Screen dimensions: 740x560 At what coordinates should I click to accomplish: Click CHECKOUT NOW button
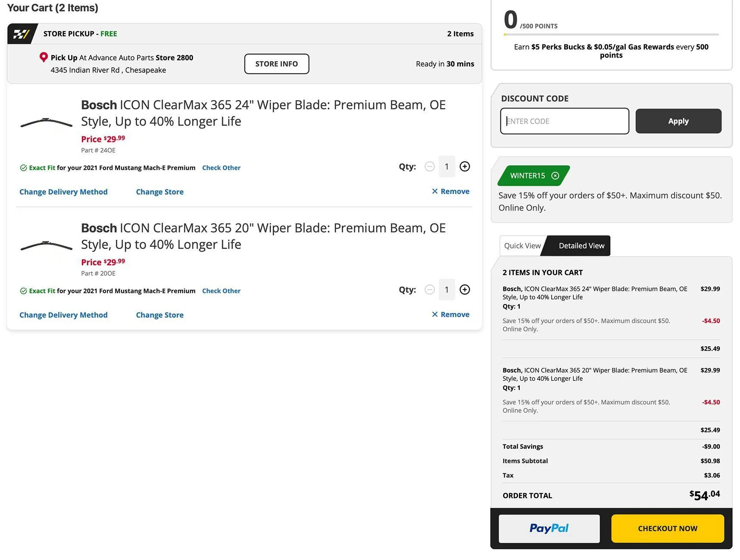point(668,529)
